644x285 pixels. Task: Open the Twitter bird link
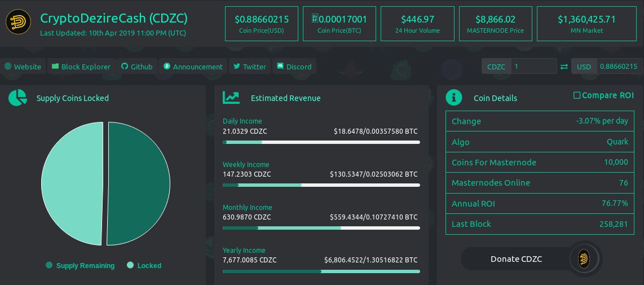point(250,67)
